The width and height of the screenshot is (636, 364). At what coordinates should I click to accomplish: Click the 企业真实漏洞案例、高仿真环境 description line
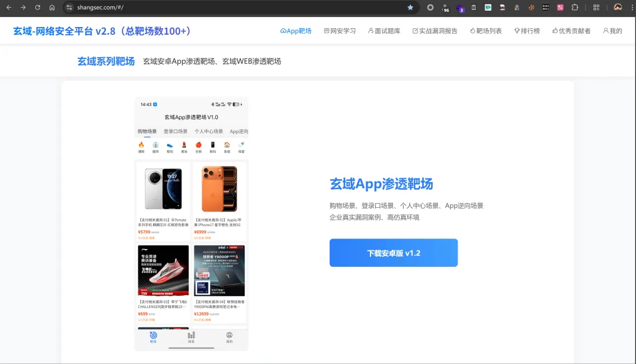click(375, 217)
